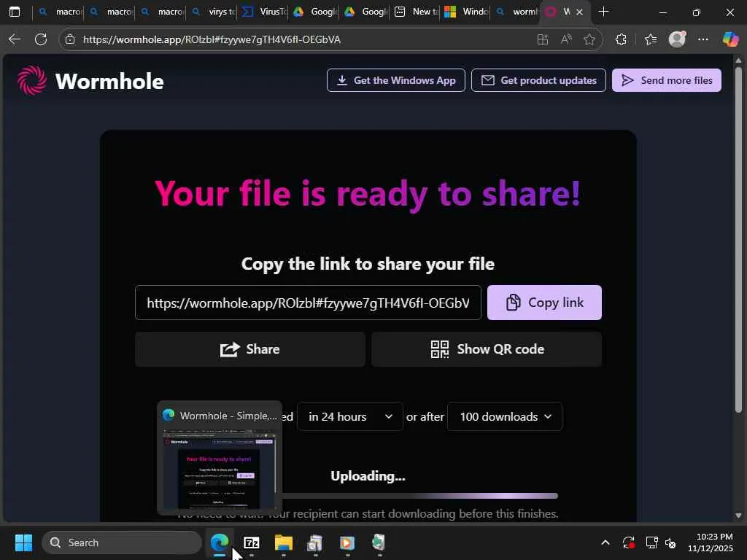Click the muted volume tray icon
The width and height of the screenshot is (747, 560).
tap(671, 542)
